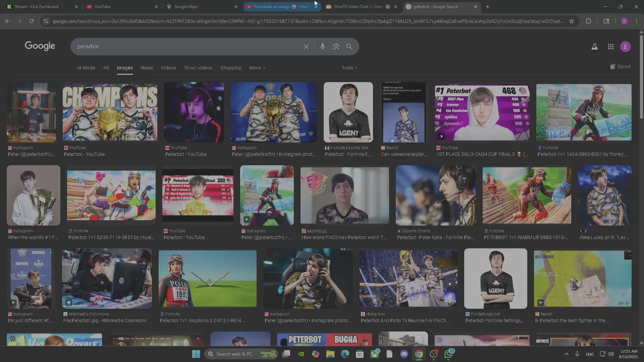
Task: Open WhatsApp from the taskbar
Action: pos(449,354)
